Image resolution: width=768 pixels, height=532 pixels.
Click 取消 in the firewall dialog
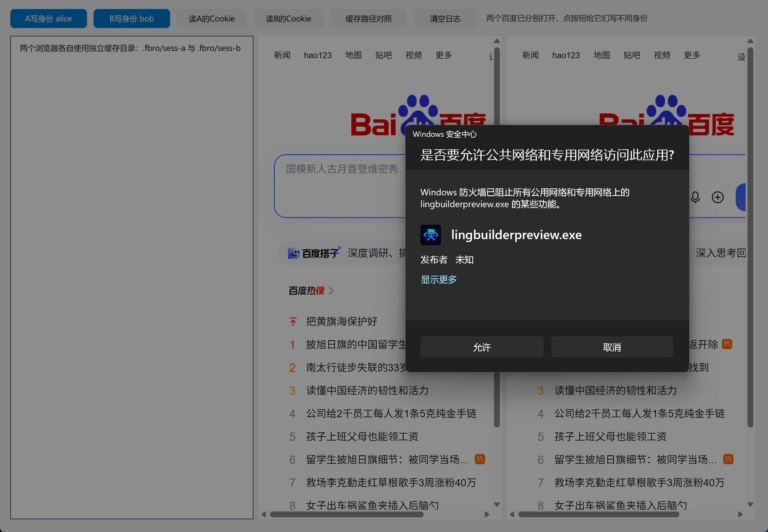click(x=612, y=347)
